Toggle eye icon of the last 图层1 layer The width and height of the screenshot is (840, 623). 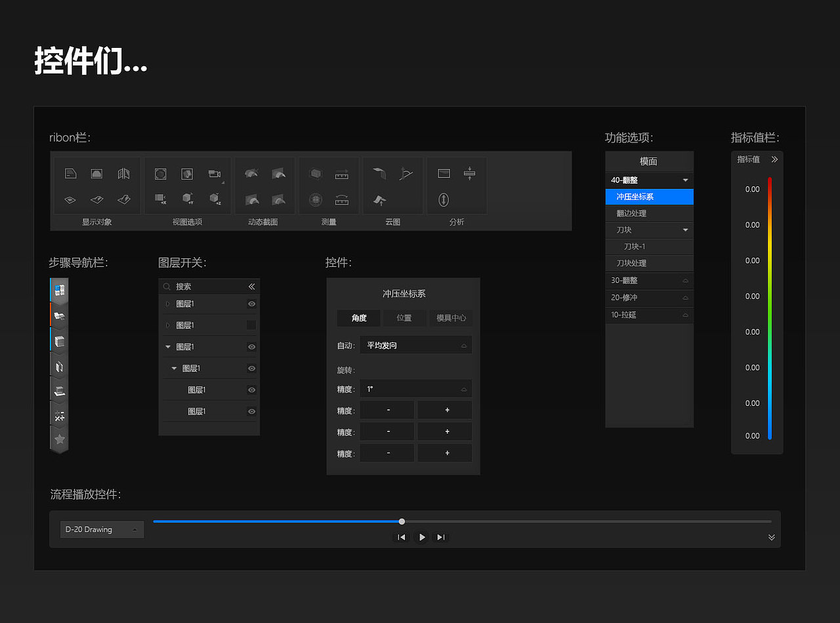point(251,411)
